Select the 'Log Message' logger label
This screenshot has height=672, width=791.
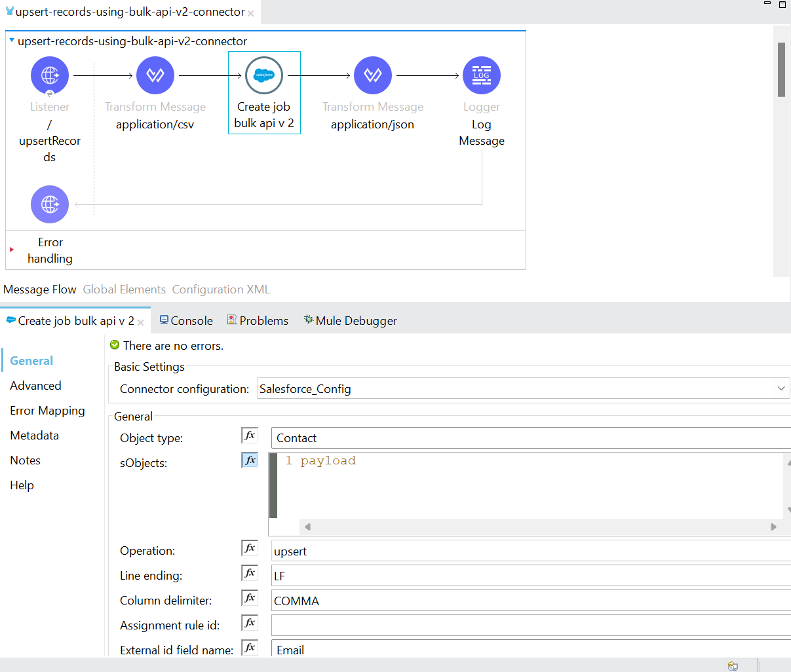pos(482,132)
